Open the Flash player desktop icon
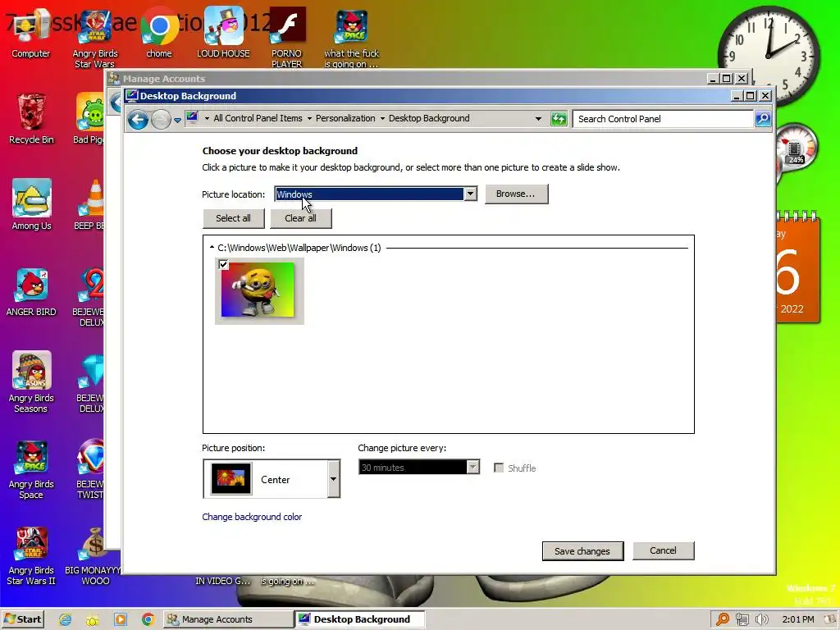The width and height of the screenshot is (840, 630). pyautogui.click(x=287, y=39)
